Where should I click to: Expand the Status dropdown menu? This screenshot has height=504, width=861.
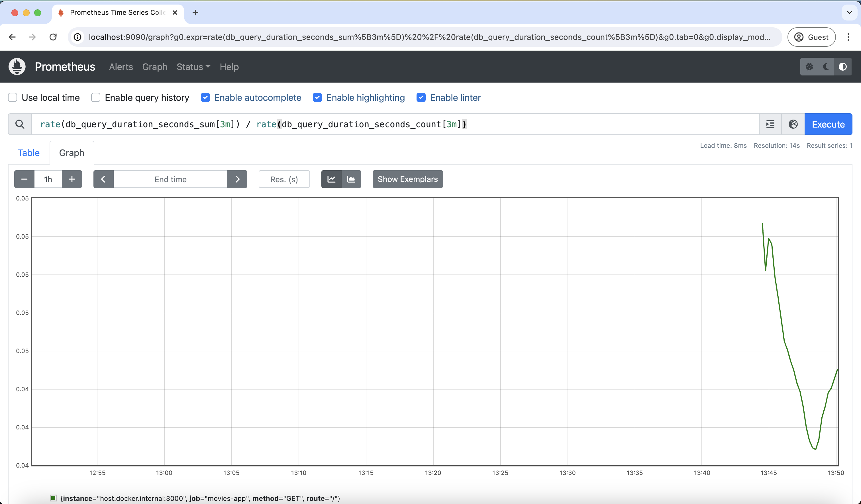[193, 67]
